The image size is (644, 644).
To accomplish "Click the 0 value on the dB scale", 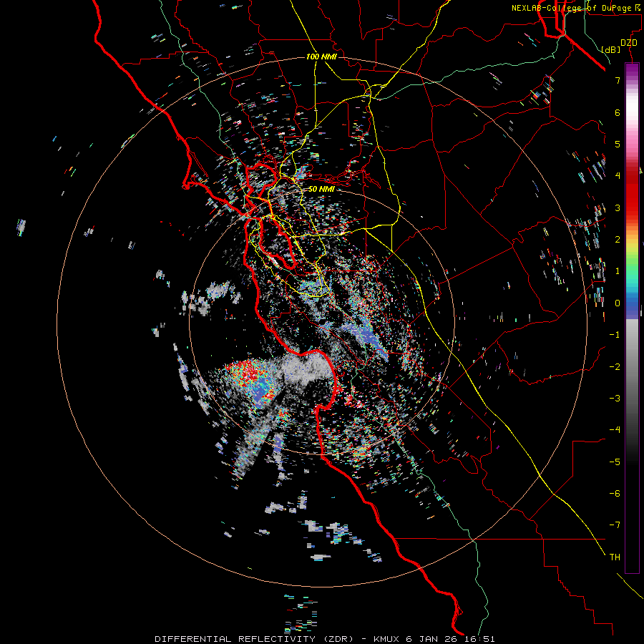I will tap(618, 303).
